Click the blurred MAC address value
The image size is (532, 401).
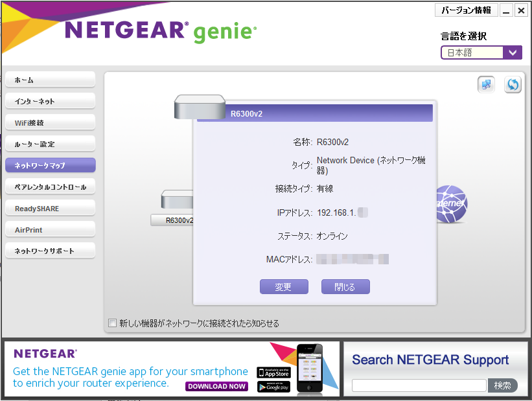pos(352,259)
